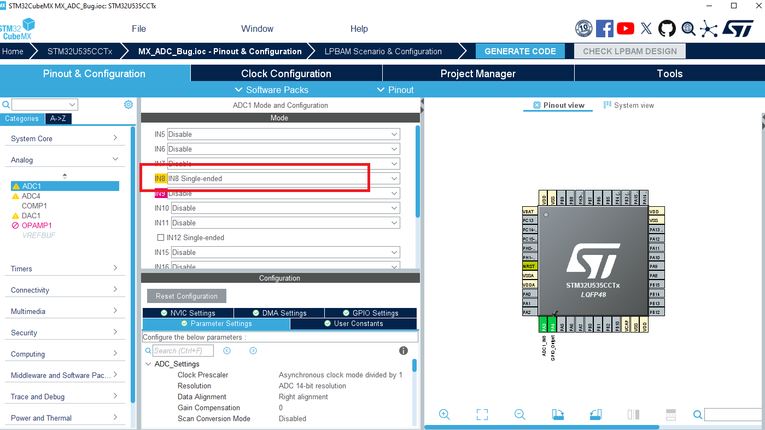Click the PA4 green pin on chip
This screenshot has height=430, width=765.
(552, 324)
